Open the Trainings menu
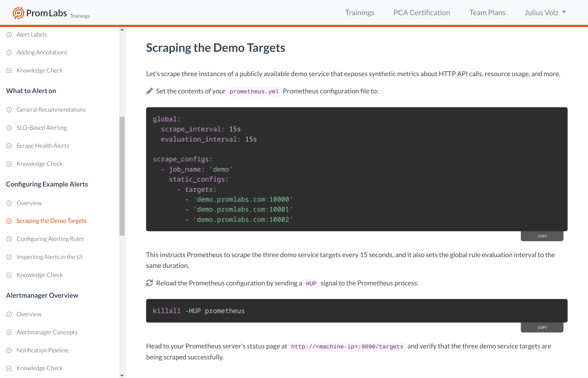The width and height of the screenshot is (588, 378). pos(360,12)
